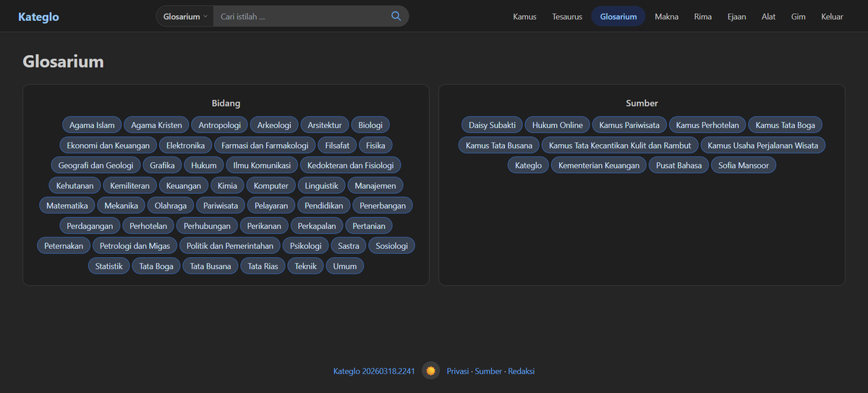
Task: Open the Alat menu item
Action: [x=768, y=16]
